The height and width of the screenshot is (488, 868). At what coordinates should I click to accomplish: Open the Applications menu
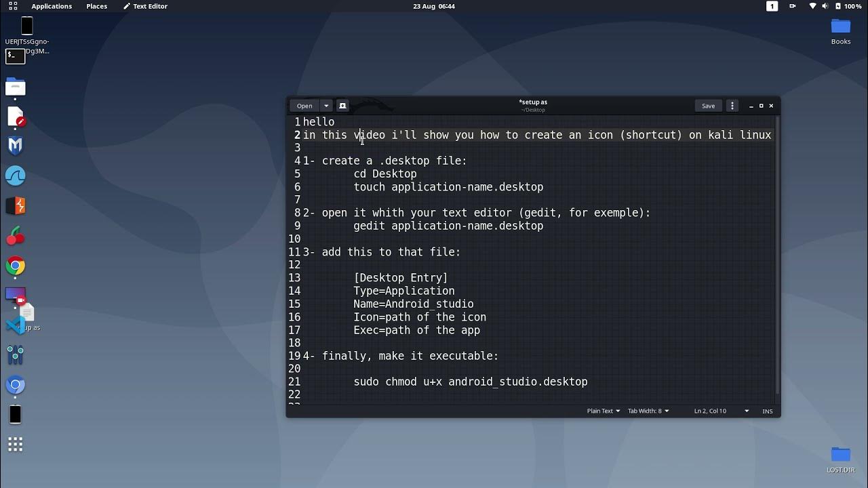point(52,6)
